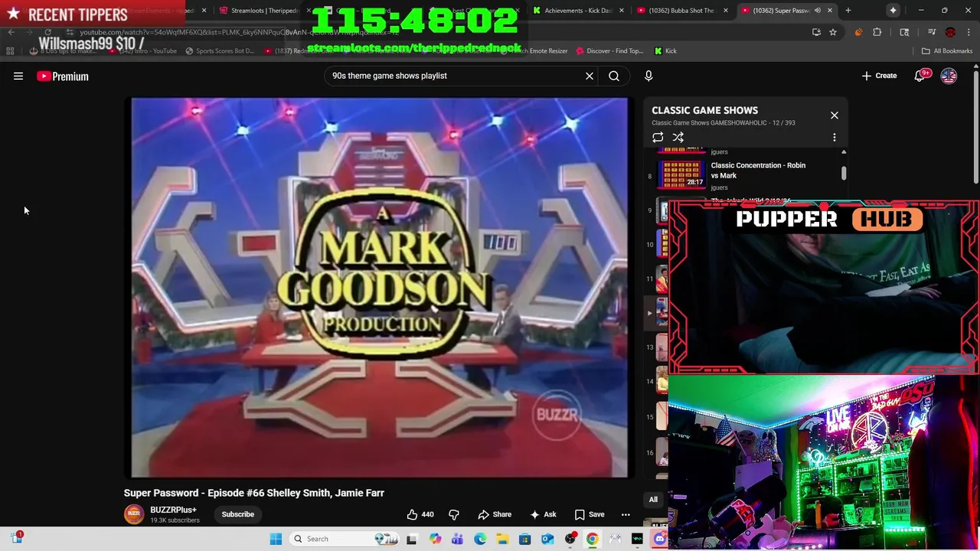Image resolution: width=980 pixels, height=551 pixels.
Task: Dislike the Super Password video
Action: point(453,514)
